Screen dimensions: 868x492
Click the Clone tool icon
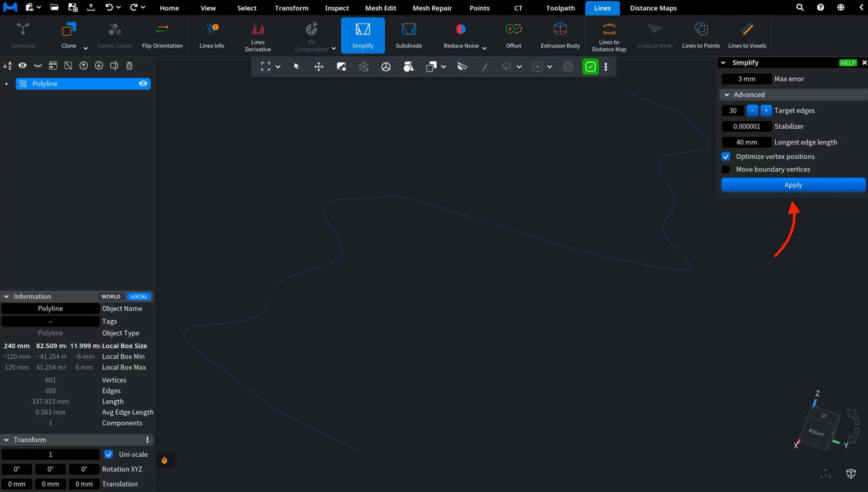click(69, 30)
